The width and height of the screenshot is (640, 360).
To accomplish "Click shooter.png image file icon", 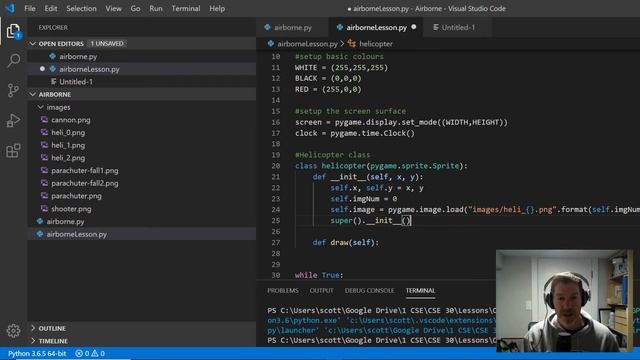I will [x=44, y=209].
